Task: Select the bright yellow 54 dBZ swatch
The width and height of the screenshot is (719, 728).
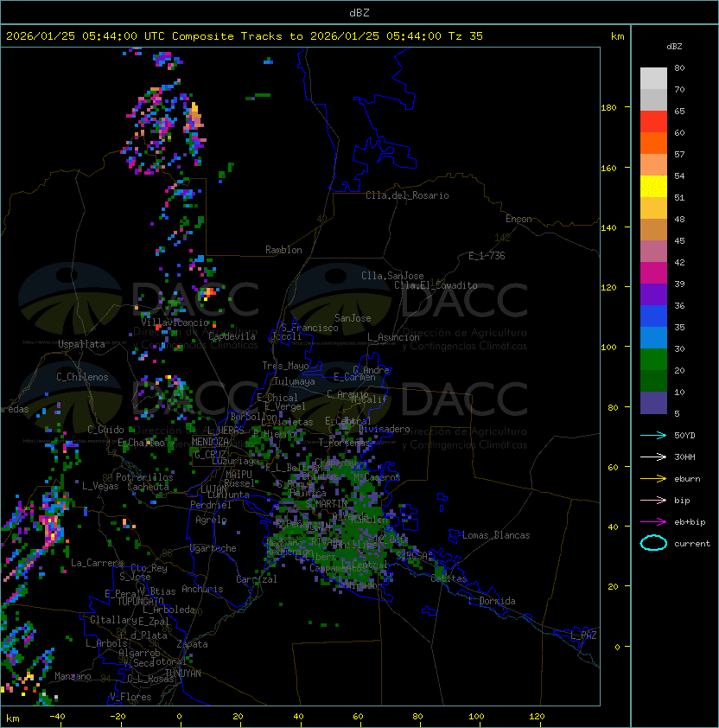Action: pos(653,187)
